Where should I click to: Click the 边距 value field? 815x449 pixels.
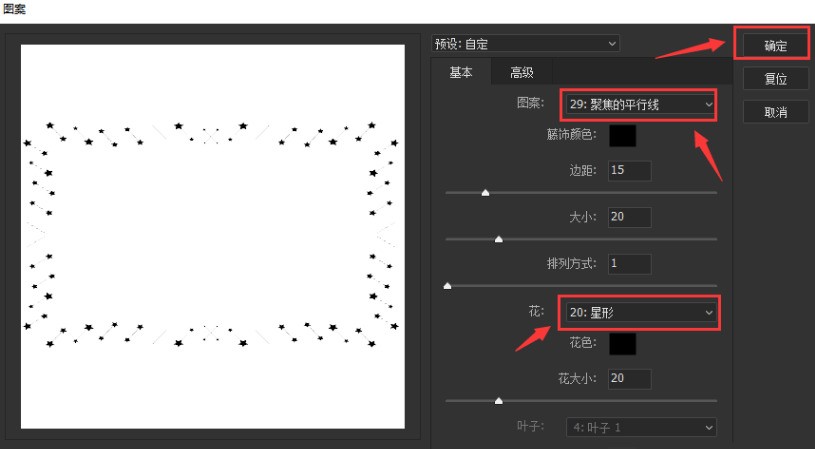629,170
